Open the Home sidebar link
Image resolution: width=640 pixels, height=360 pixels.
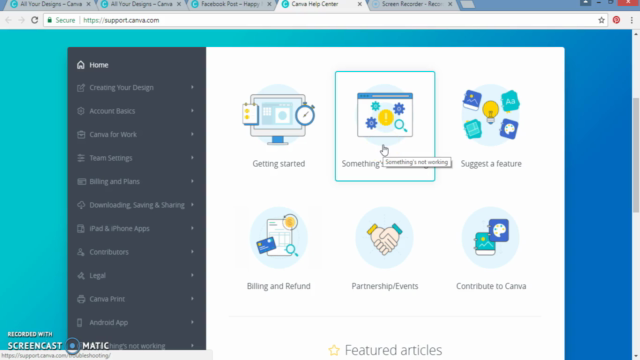(x=99, y=65)
